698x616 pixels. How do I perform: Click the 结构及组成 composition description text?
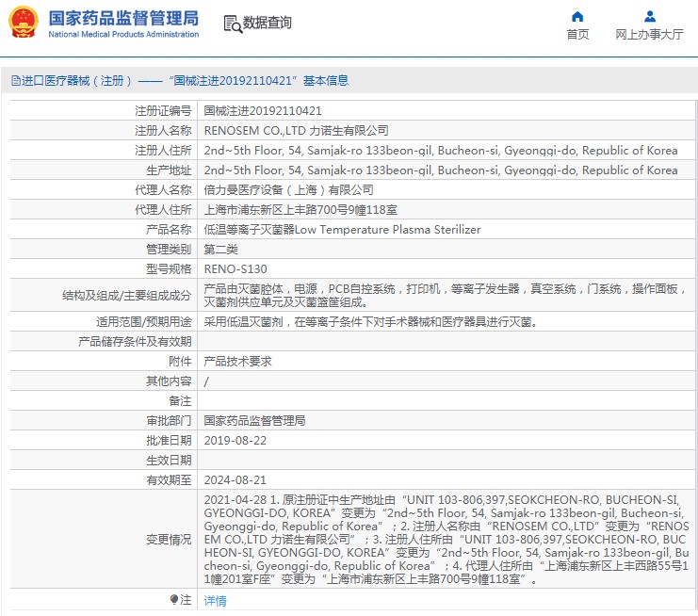(x=445, y=296)
